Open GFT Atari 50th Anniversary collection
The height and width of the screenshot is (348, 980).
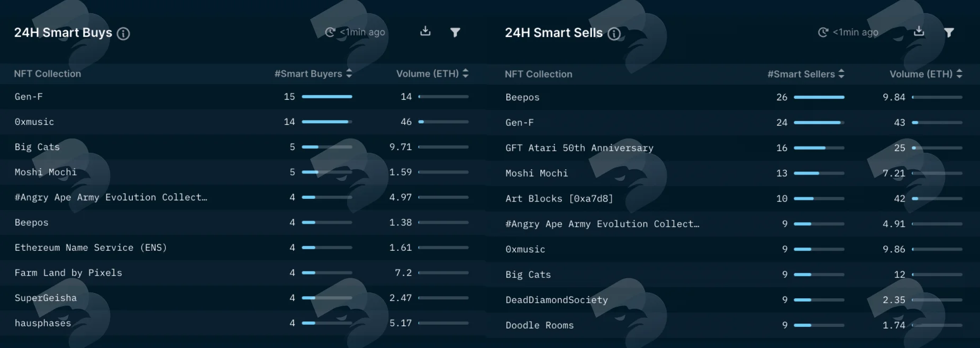[579, 148]
